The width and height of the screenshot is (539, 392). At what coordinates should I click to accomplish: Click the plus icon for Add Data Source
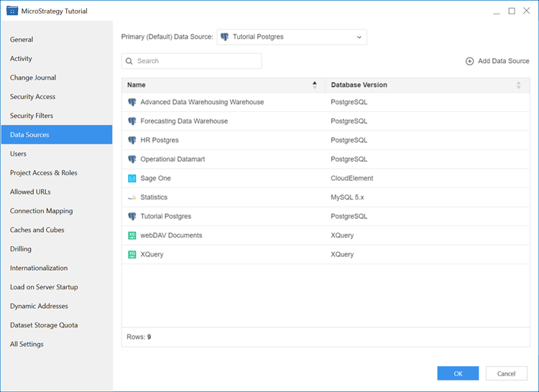point(470,61)
